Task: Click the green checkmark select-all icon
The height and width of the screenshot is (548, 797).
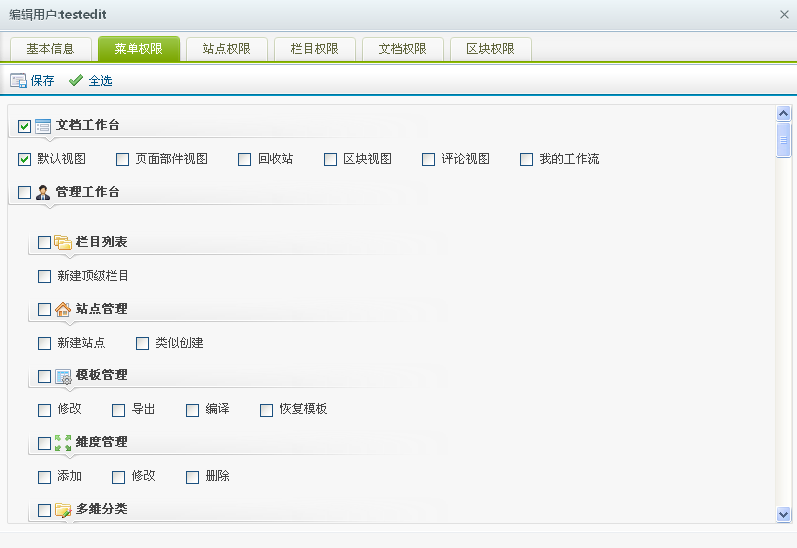Action: (x=76, y=81)
